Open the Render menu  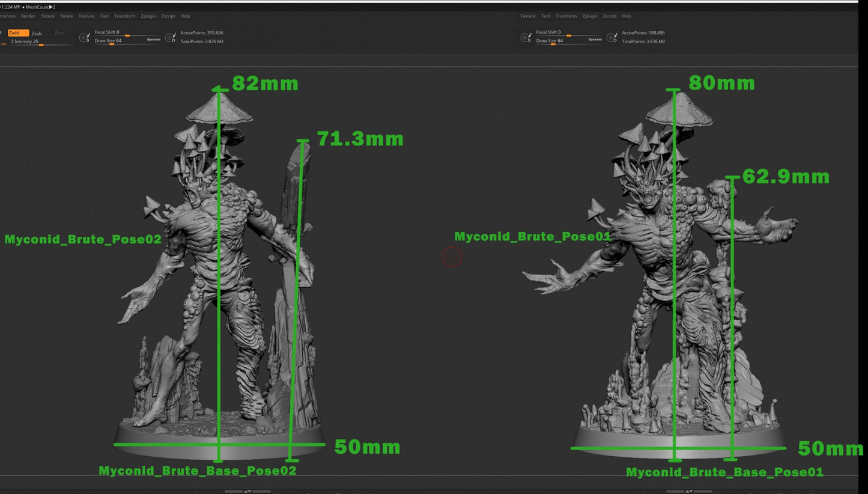(x=28, y=16)
